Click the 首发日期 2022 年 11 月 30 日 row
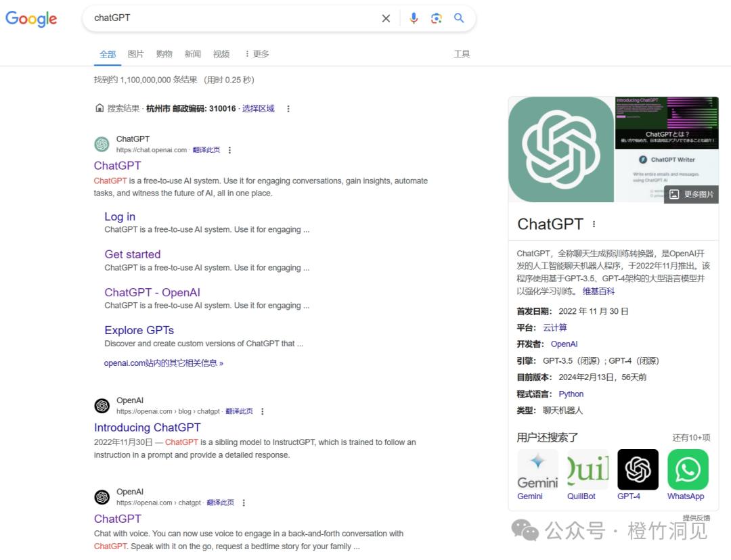 (x=573, y=311)
